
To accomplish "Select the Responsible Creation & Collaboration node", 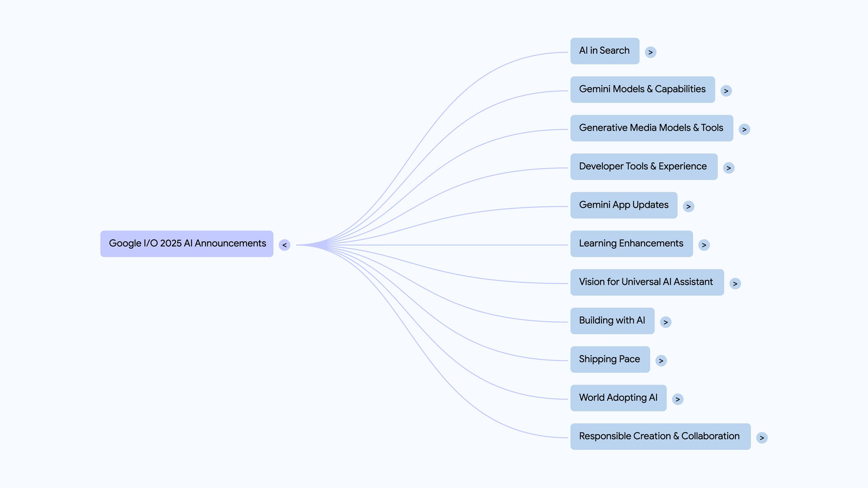I will coord(660,436).
